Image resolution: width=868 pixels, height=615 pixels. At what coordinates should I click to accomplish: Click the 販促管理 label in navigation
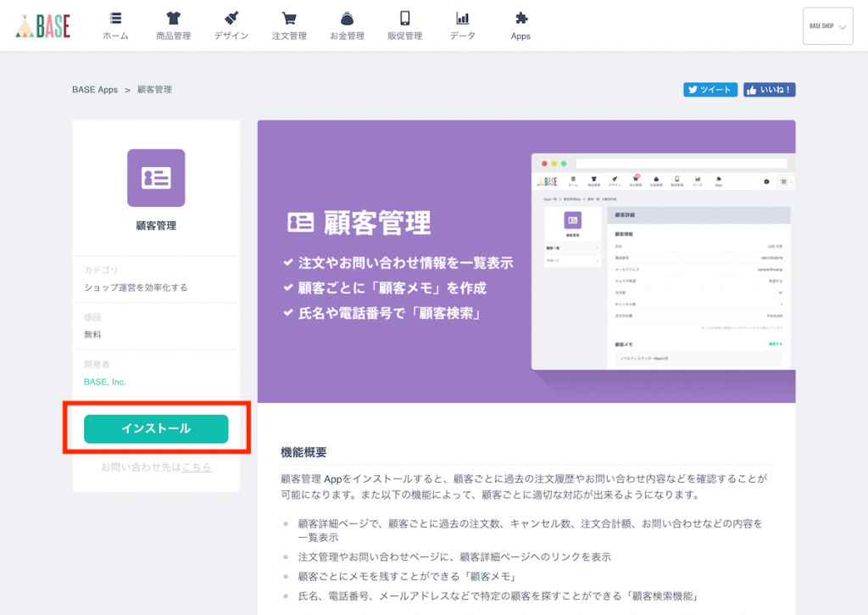(404, 36)
